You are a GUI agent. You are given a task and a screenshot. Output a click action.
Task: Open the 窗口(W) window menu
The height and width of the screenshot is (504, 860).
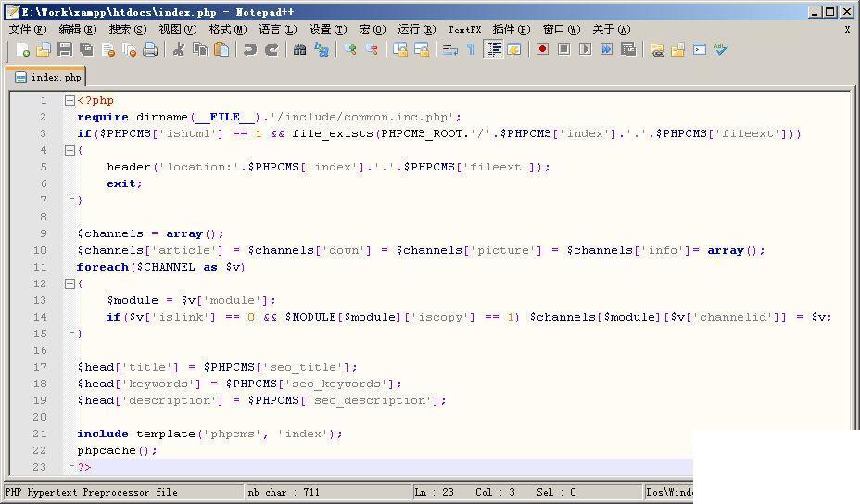click(562, 30)
